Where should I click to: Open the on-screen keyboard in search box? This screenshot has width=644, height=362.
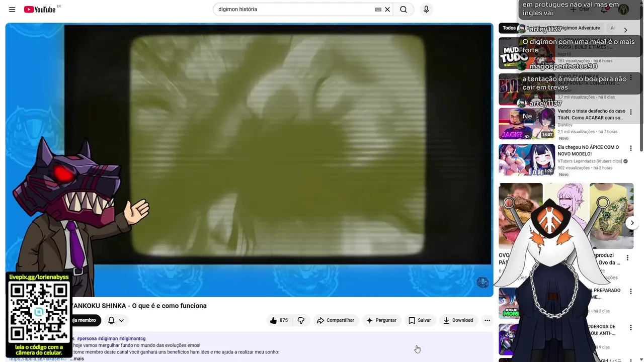378,10
